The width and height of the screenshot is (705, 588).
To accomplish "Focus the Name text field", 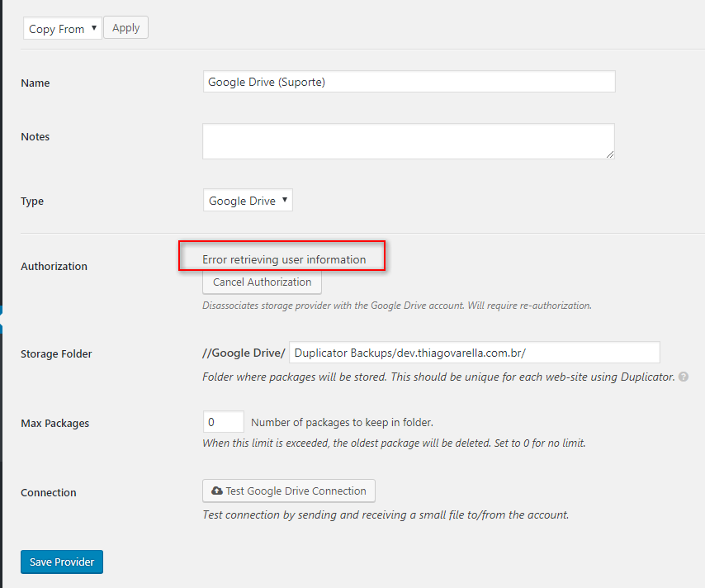I will coord(409,82).
